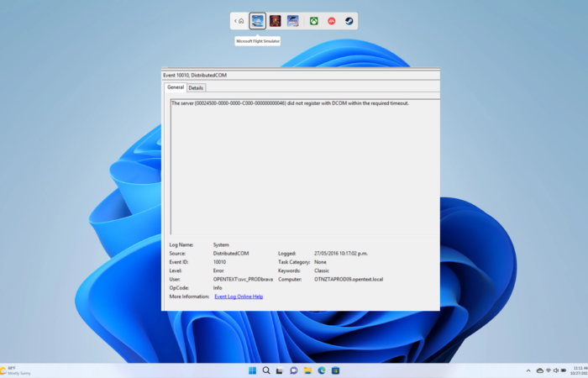Open the red dark game thumbnail
The image size is (588, 378).
pyautogui.click(x=276, y=21)
